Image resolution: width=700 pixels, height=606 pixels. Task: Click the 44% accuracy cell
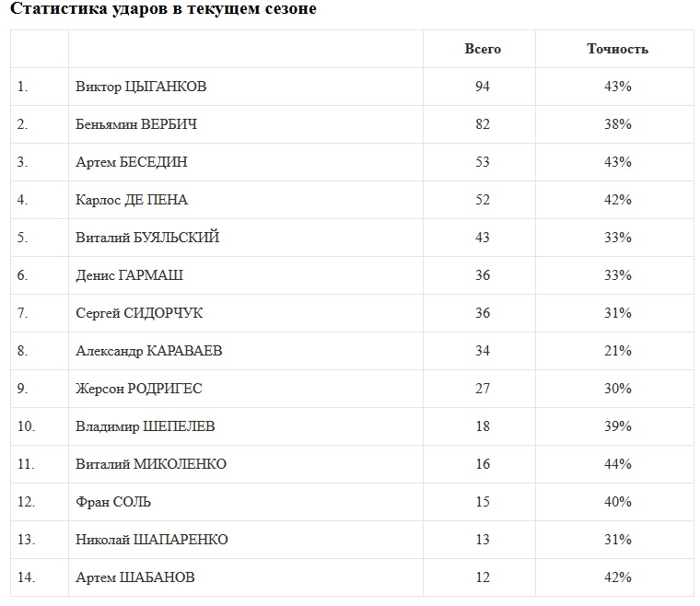pyautogui.click(x=618, y=464)
